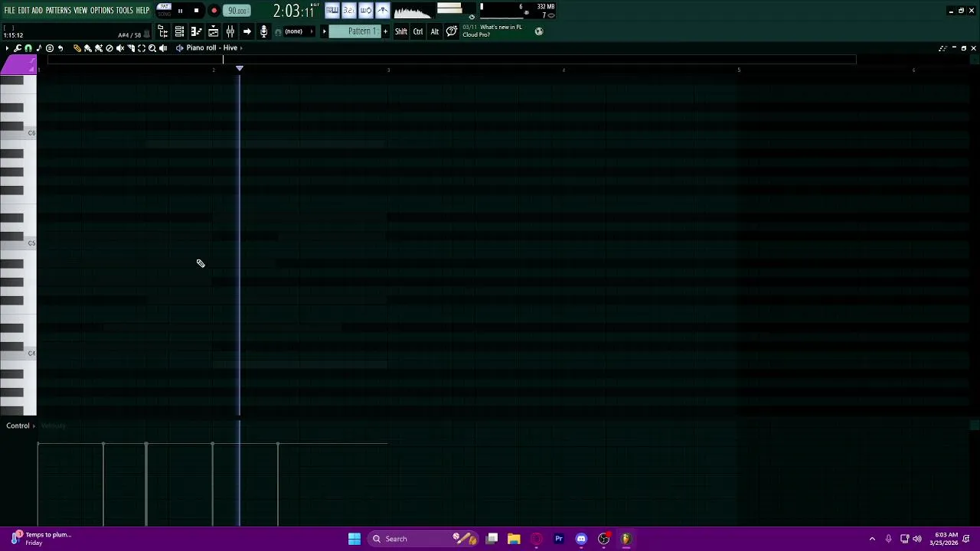
Task: Open the HELP menu
Action: [142, 11]
